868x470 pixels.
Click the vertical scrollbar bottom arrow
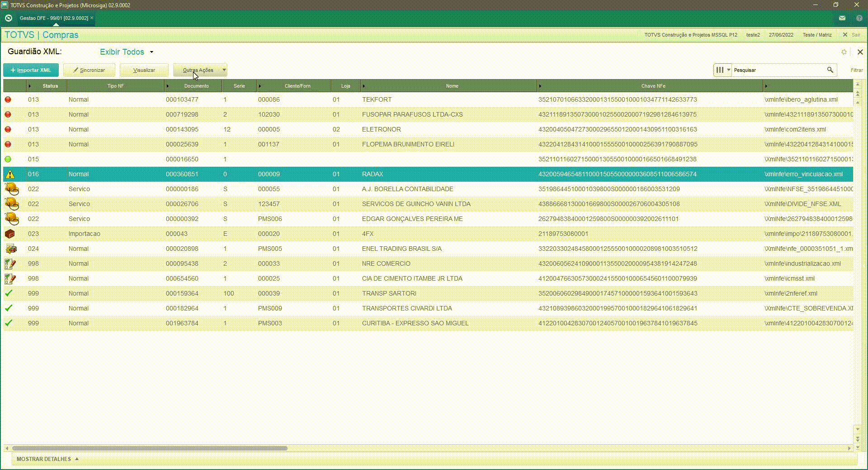tap(858, 447)
